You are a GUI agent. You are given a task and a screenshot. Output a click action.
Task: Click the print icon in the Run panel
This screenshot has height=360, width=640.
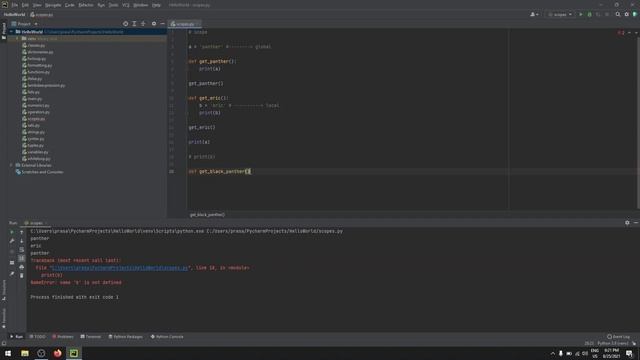point(22,267)
